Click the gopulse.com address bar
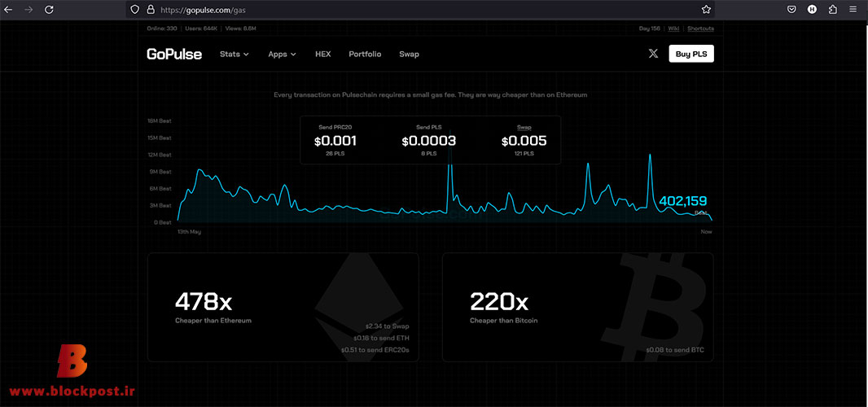Image resolution: width=868 pixels, height=407 pixels. pos(421,10)
